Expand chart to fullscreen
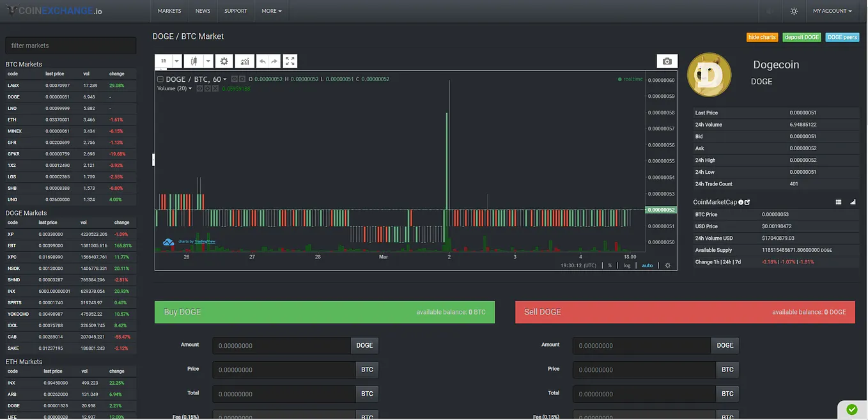This screenshot has height=420, width=868. point(290,61)
